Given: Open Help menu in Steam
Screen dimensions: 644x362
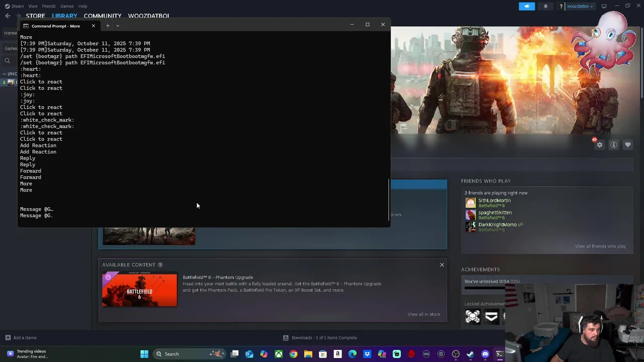Looking at the screenshot, I should coord(83,6).
